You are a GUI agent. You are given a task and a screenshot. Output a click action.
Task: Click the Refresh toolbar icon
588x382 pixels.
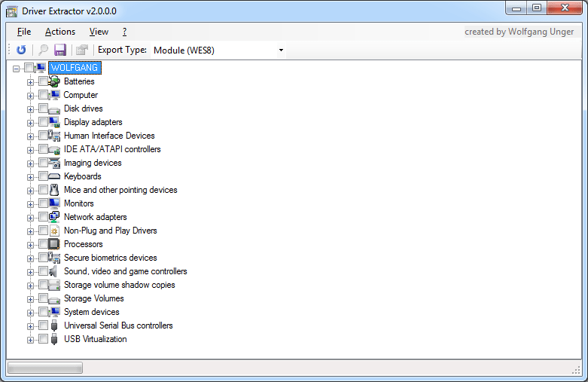pos(21,50)
